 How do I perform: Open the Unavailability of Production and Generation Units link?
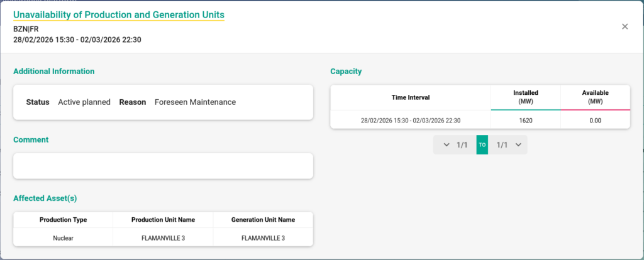[119, 14]
